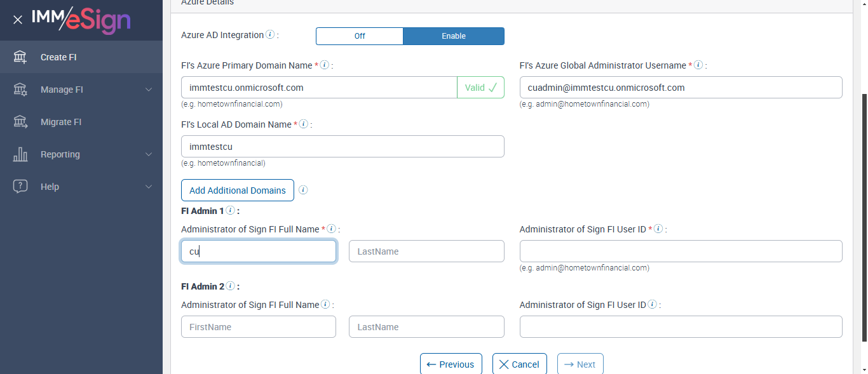The width and height of the screenshot is (868, 374).
Task: Switch Azure AD Integration to Off
Action: (x=360, y=36)
